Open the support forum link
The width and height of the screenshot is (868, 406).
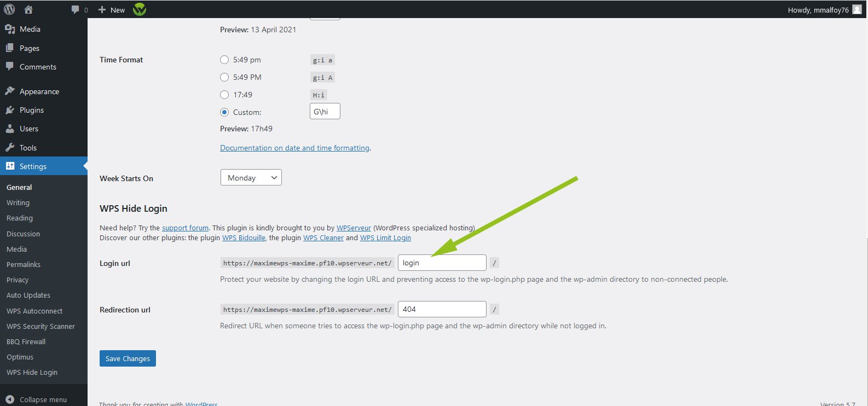point(185,228)
